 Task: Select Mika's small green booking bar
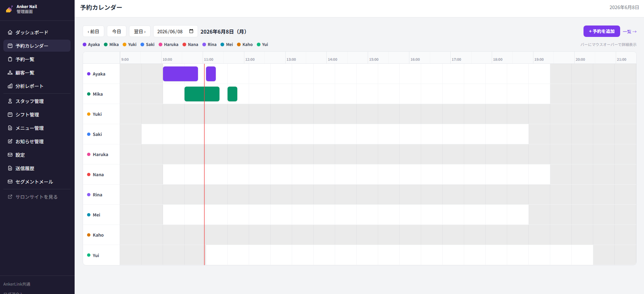(232, 94)
